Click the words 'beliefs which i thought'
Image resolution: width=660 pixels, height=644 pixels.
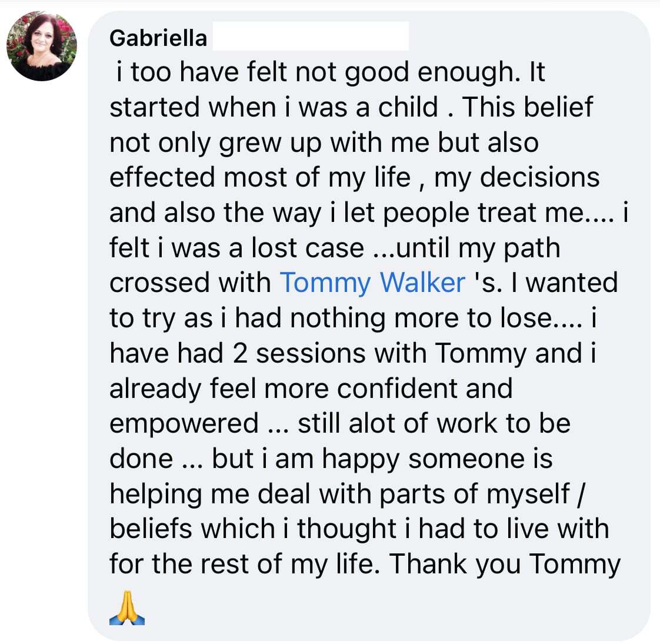pos(253,529)
